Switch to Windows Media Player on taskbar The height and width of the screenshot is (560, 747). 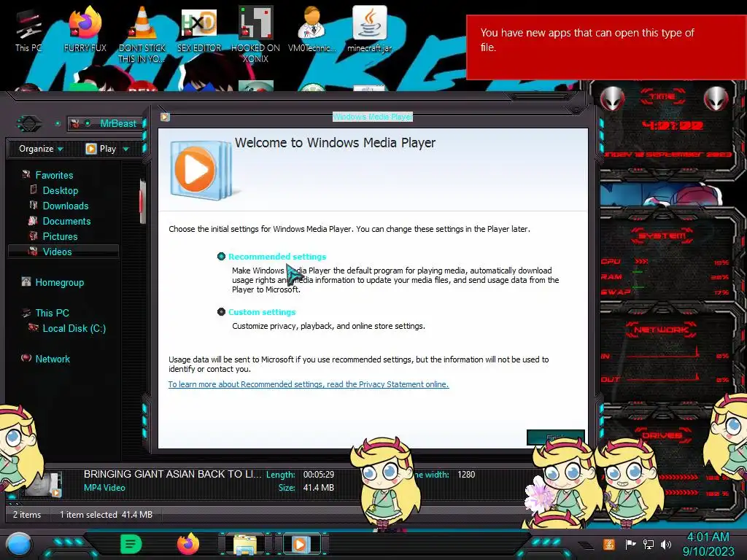pyautogui.click(x=300, y=544)
